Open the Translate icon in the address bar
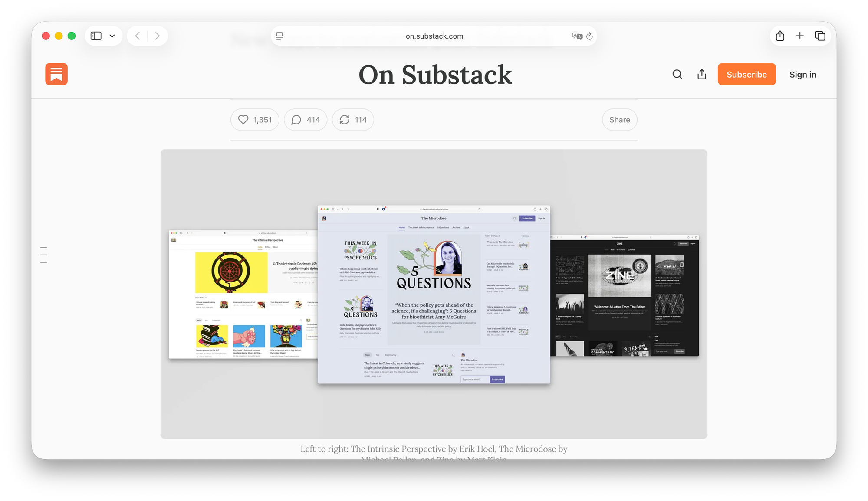Image resolution: width=868 pixels, height=501 pixels. (576, 36)
